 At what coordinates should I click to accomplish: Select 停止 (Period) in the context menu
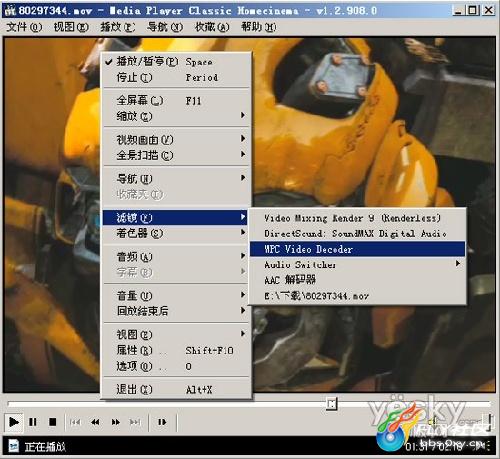coord(176,77)
